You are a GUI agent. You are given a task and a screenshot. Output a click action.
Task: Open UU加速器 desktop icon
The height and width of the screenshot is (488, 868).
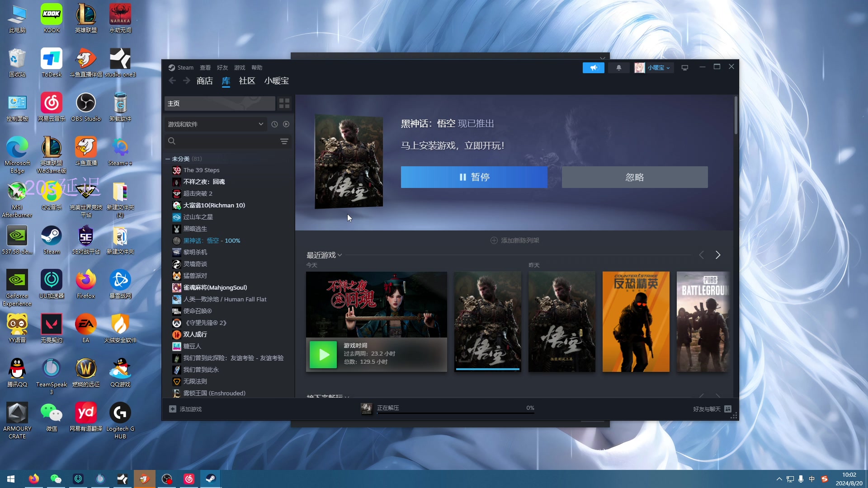[52, 285]
